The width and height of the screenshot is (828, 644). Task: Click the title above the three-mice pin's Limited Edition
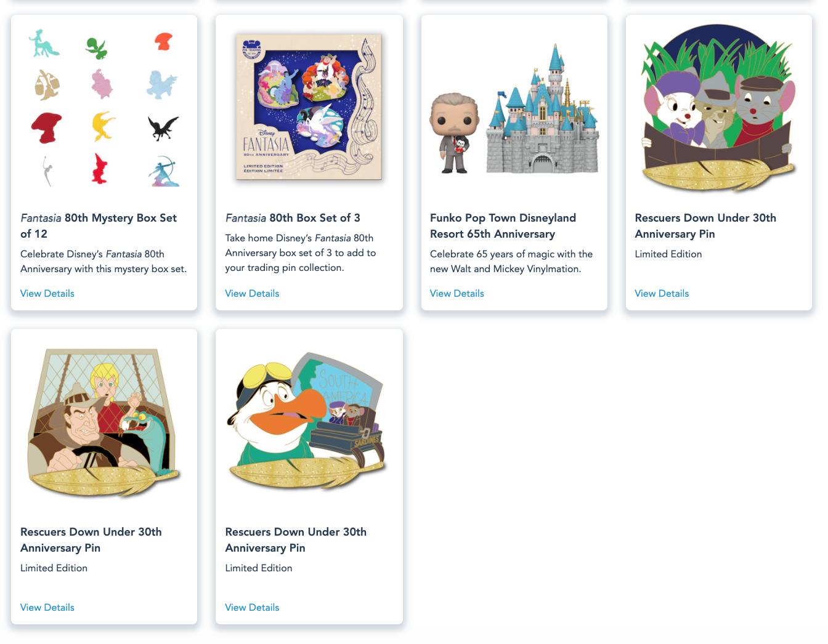coord(705,226)
